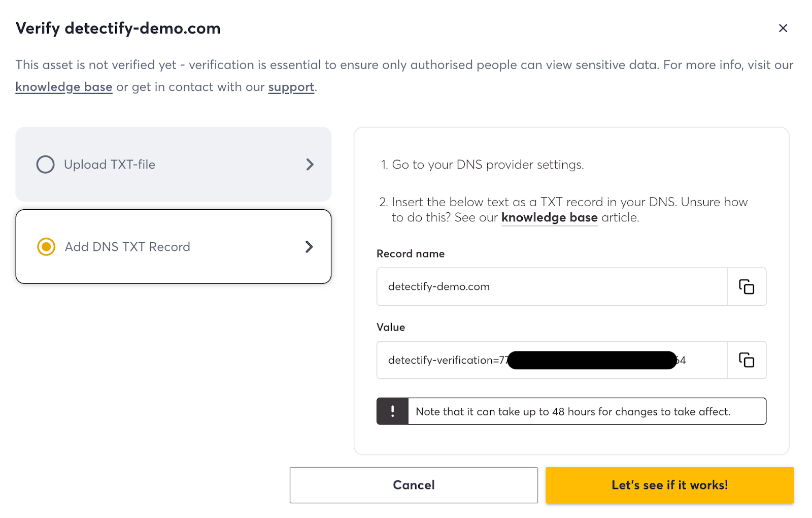The height and width of the screenshot is (518, 812).
Task: Click the exclamation warning icon
Action: point(392,411)
